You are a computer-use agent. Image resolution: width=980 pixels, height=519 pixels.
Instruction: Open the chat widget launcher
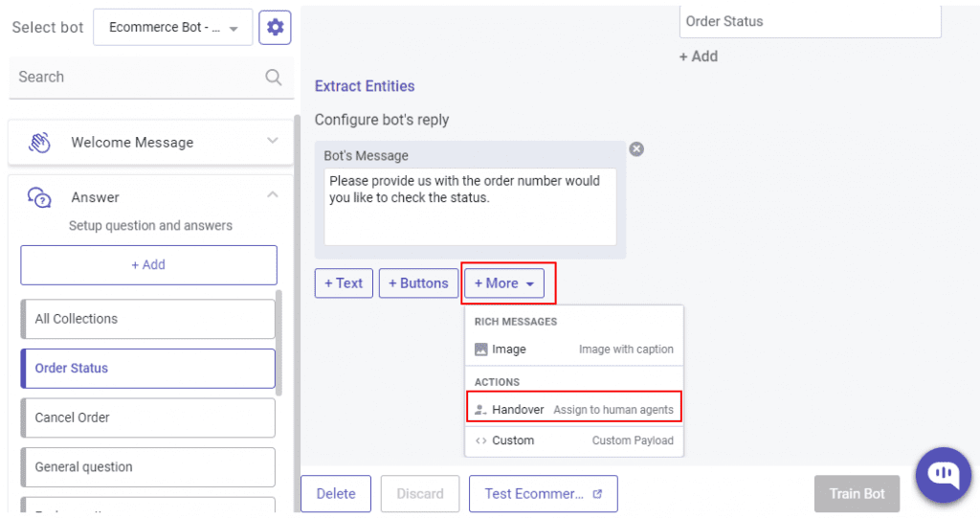[x=943, y=475]
